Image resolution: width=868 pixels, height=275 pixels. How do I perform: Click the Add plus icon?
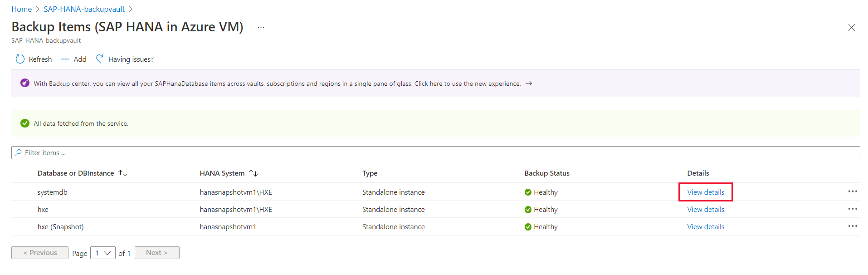(65, 59)
